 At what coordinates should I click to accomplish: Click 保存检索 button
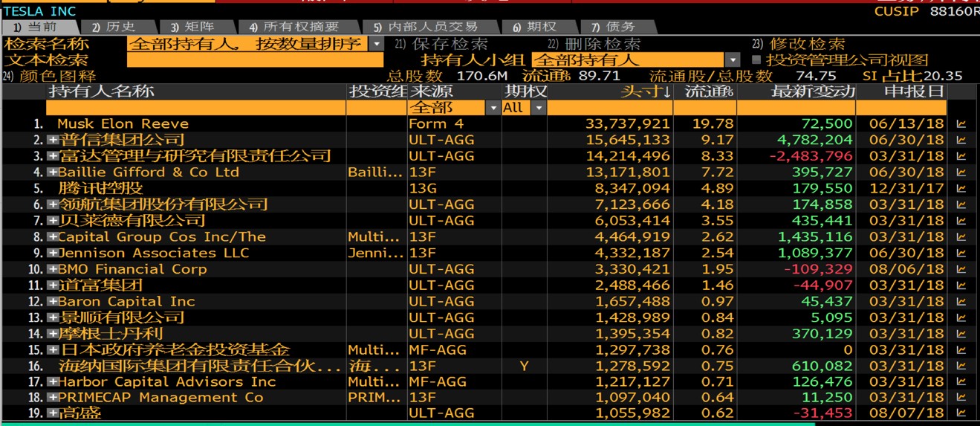point(441,44)
